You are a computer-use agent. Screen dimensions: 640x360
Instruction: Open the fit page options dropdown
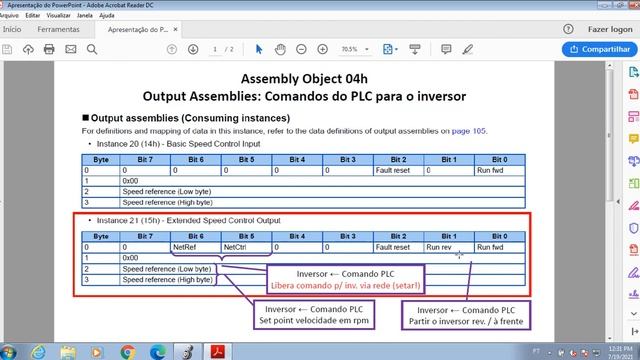pos(390,49)
